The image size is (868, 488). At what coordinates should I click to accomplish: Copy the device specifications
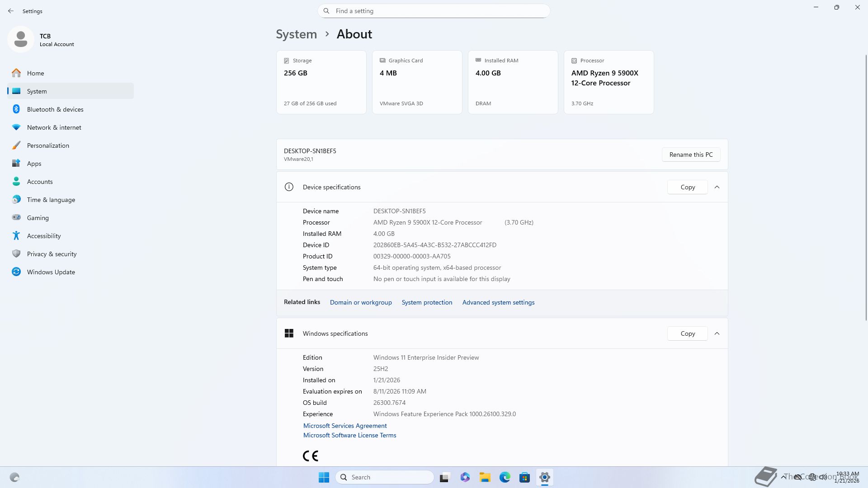(687, 187)
